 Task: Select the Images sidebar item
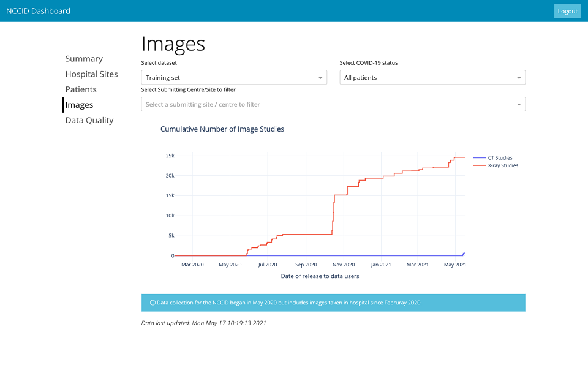point(79,105)
